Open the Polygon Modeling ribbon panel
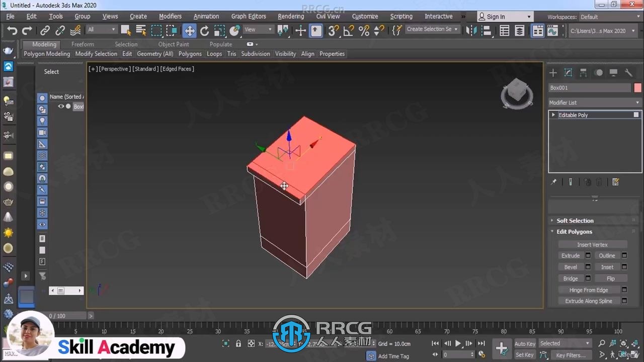Viewport: 644px width, 362px height. click(47, 54)
